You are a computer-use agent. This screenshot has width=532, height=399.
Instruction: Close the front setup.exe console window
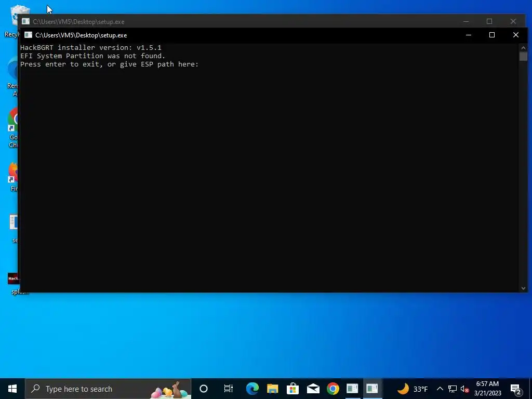click(516, 35)
